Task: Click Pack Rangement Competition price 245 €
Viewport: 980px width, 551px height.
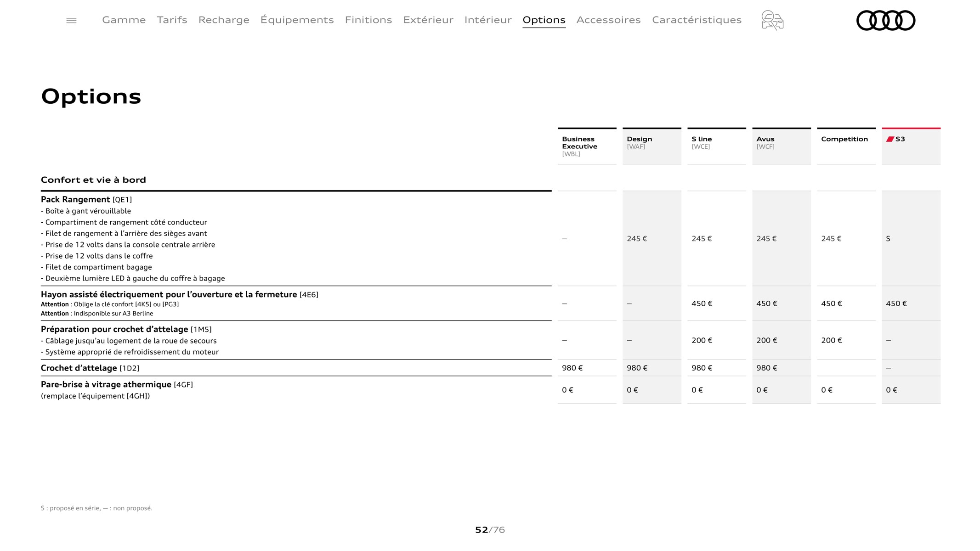Action: click(831, 239)
